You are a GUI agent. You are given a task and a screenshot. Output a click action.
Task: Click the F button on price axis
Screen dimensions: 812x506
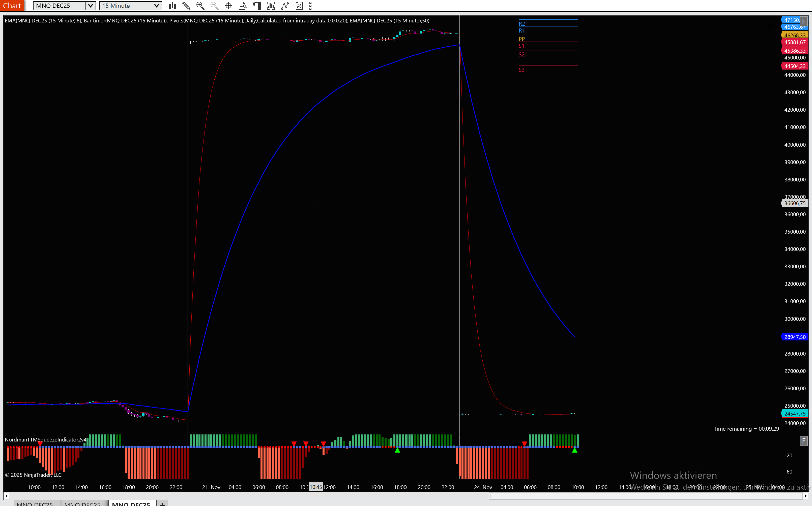click(804, 21)
